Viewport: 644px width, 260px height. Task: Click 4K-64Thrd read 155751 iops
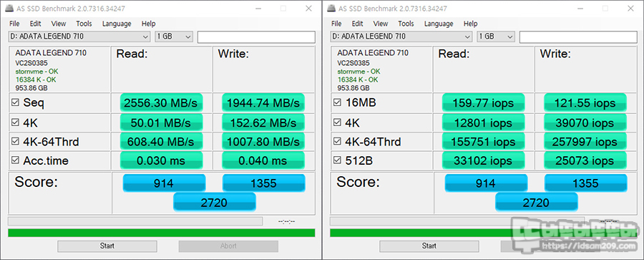click(484, 142)
